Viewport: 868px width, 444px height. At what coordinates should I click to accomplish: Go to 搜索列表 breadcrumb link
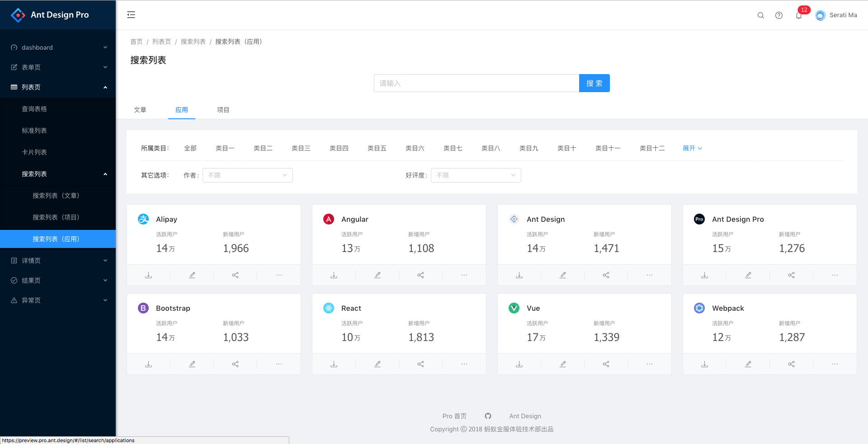point(193,42)
